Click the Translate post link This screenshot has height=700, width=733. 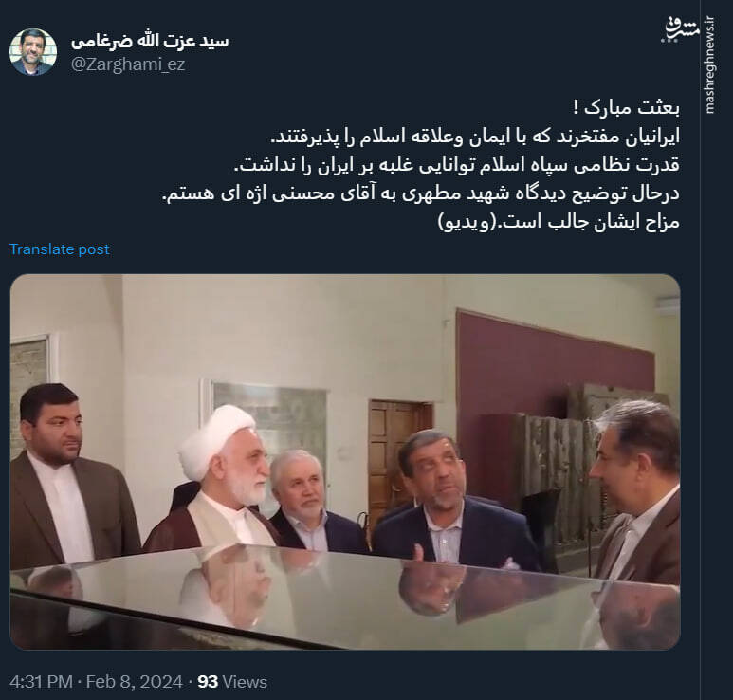point(60,249)
